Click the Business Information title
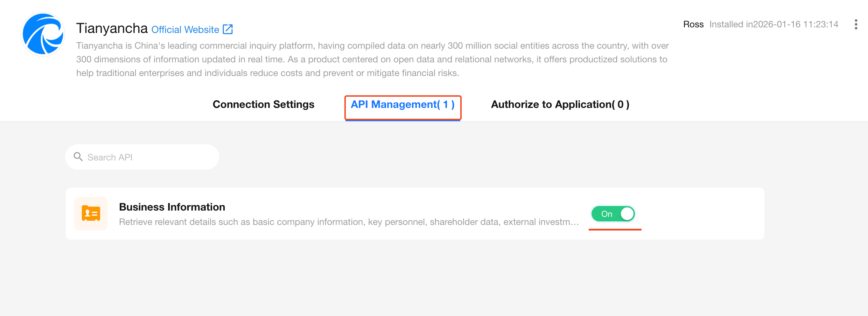The height and width of the screenshot is (316, 868). coord(172,207)
